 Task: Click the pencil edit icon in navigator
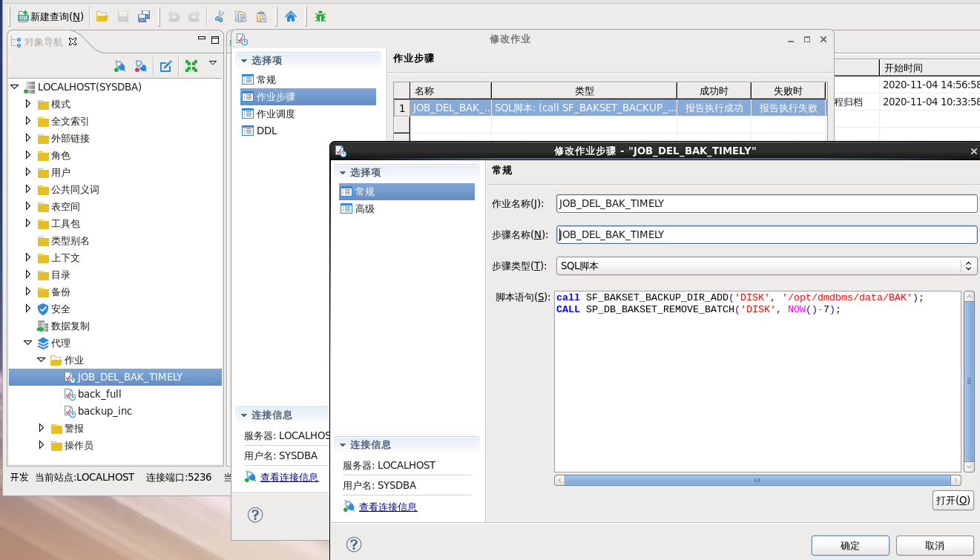pos(166,66)
